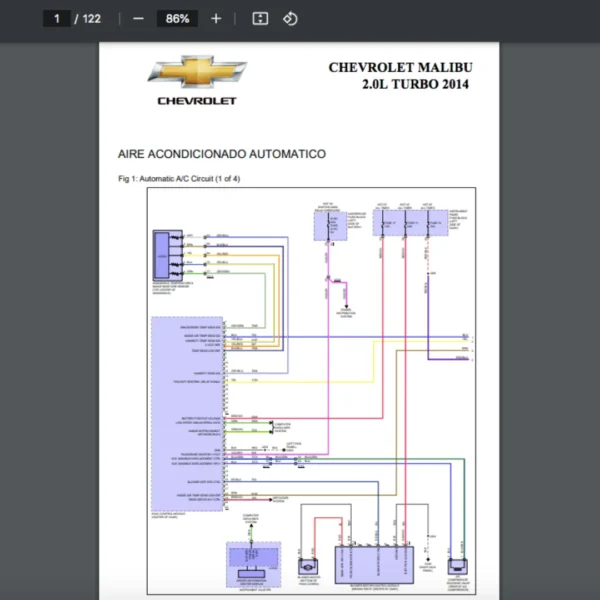The height and width of the screenshot is (600, 600).
Task: Click the total page count 122
Action: click(x=91, y=19)
